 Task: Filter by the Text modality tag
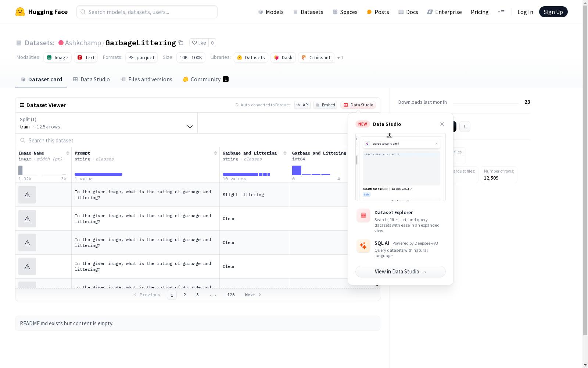click(x=86, y=57)
